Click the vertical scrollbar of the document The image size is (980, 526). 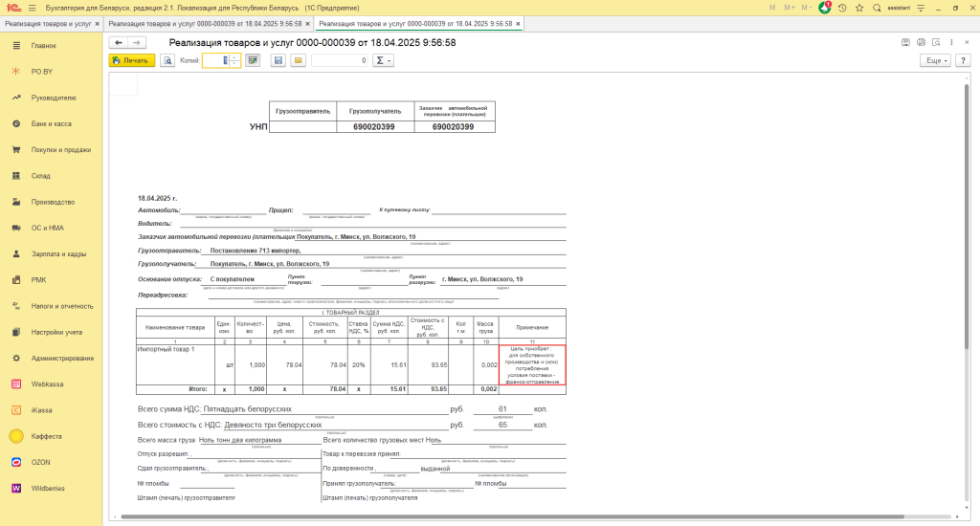click(x=967, y=215)
